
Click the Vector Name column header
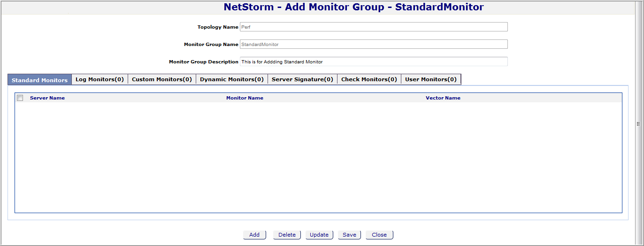click(x=443, y=98)
